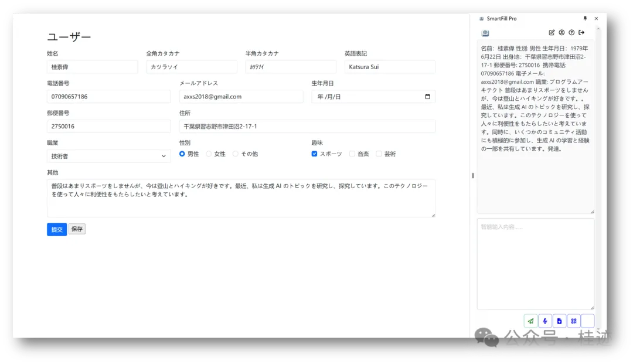Focus the 英語表記 field with Katsura Sui
The width and height of the screenshot is (633, 364).
click(x=390, y=67)
